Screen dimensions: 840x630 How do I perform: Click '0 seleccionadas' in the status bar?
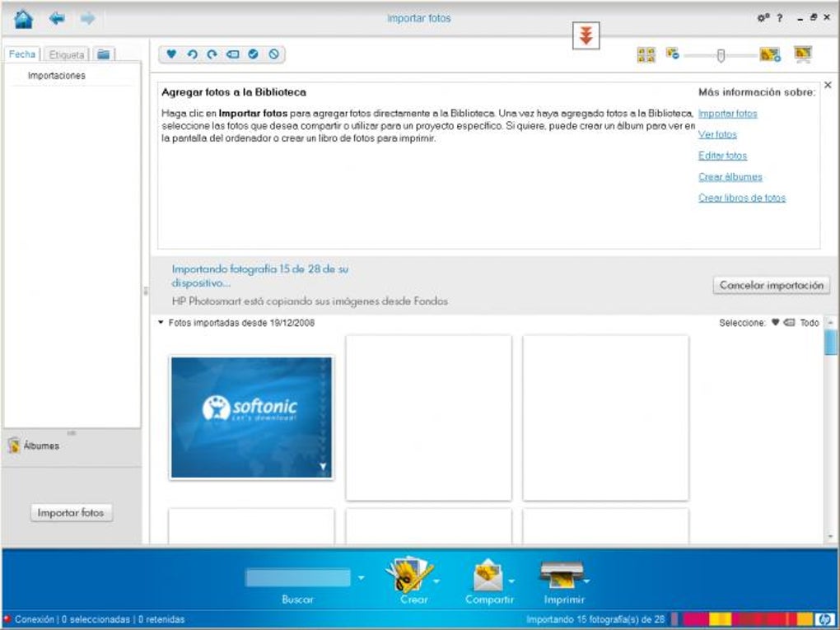coord(96,618)
